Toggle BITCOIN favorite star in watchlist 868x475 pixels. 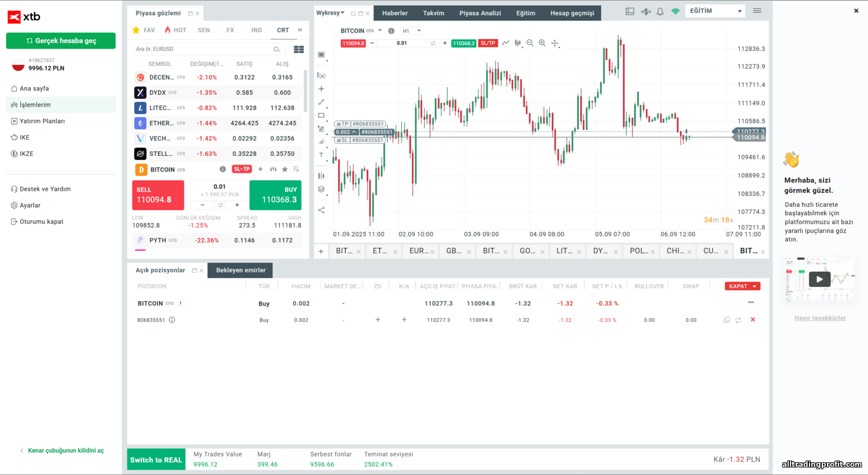tap(285, 169)
